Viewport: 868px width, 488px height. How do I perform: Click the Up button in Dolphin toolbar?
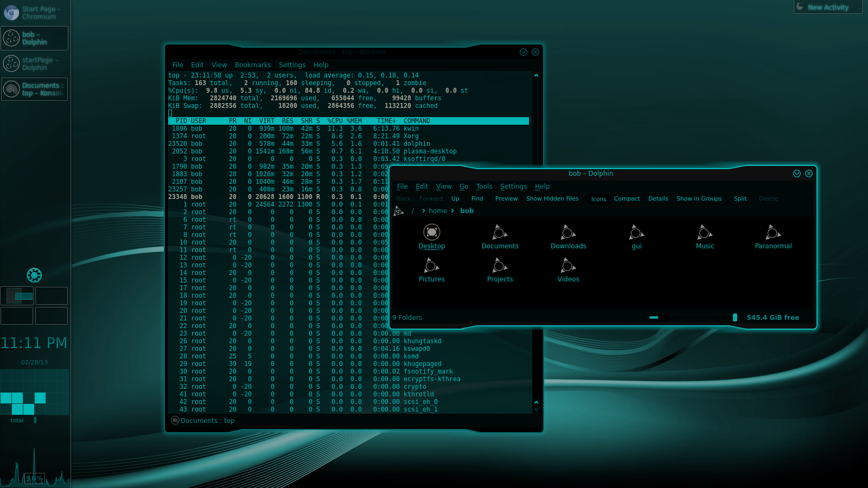pyautogui.click(x=455, y=198)
